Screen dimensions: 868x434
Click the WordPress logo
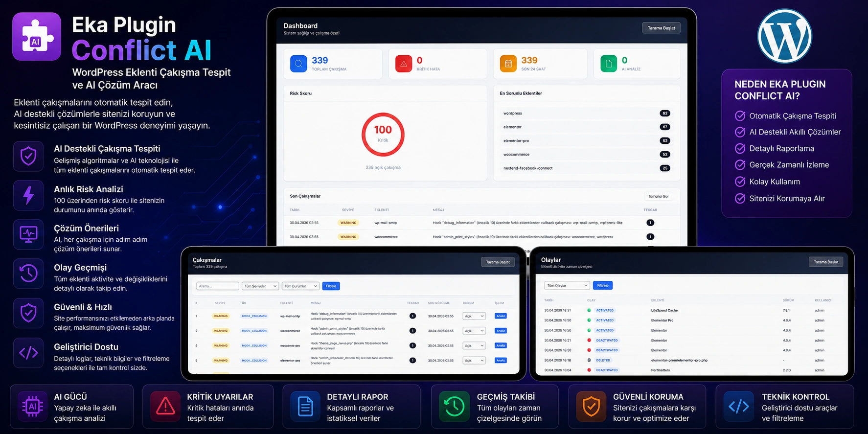784,37
